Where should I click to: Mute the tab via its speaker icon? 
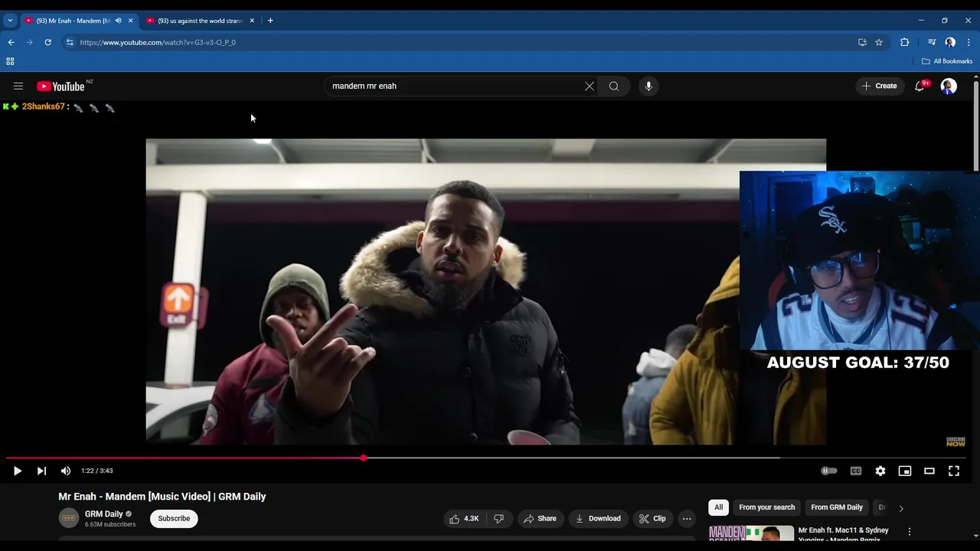point(118,21)
